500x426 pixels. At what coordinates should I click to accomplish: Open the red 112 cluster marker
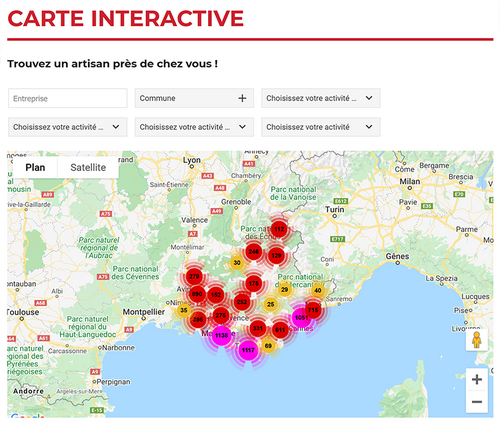click(x=279, y=229)
